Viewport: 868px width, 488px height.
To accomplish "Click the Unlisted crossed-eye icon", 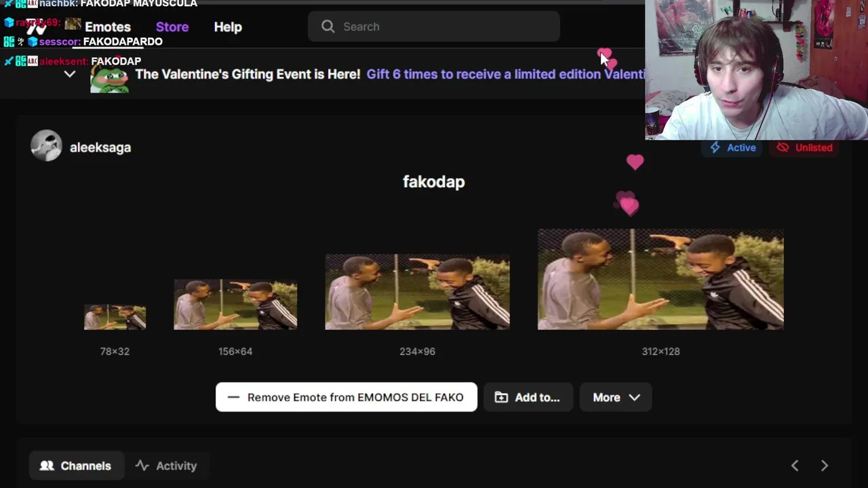I will 783,147.
